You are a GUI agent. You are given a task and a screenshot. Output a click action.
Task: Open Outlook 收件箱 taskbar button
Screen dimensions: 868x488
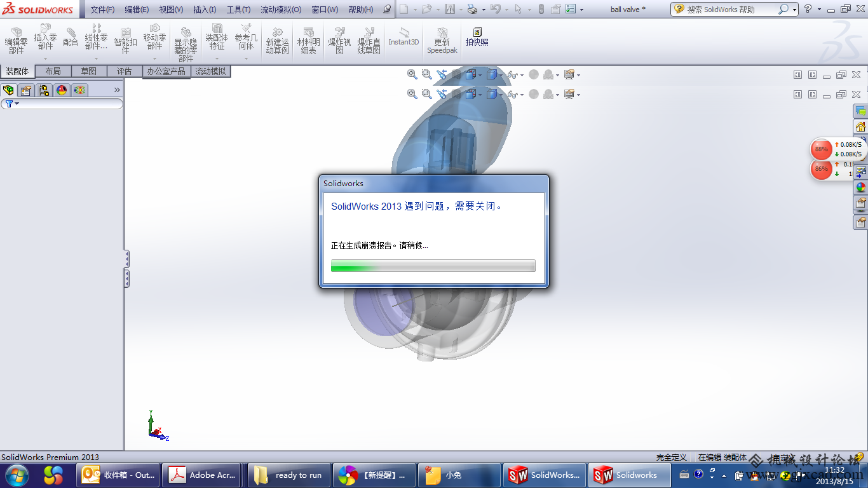pos(119,475)
